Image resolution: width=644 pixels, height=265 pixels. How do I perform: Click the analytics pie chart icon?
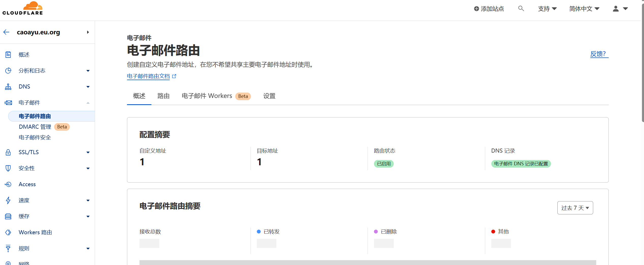8,70
